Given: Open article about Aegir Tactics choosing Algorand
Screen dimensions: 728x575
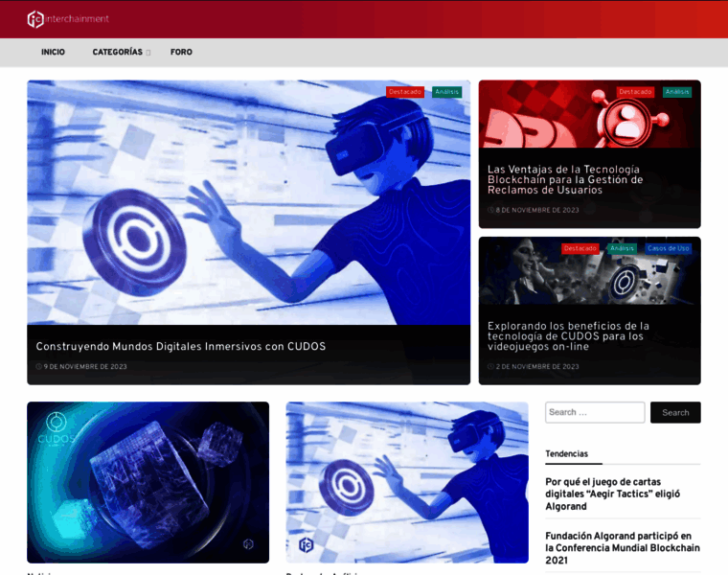Looking at the screenshot, I should [613, 494].
